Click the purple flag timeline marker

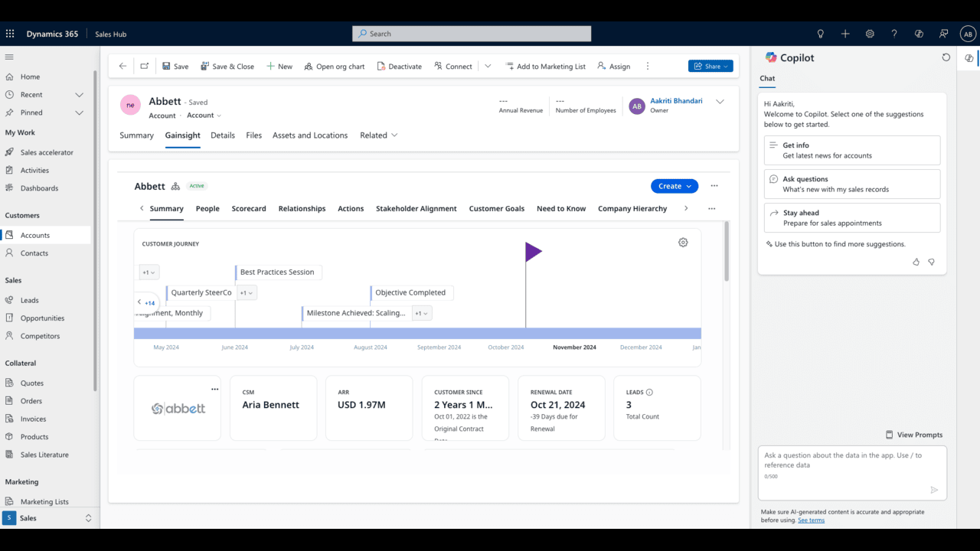(533, 252)
